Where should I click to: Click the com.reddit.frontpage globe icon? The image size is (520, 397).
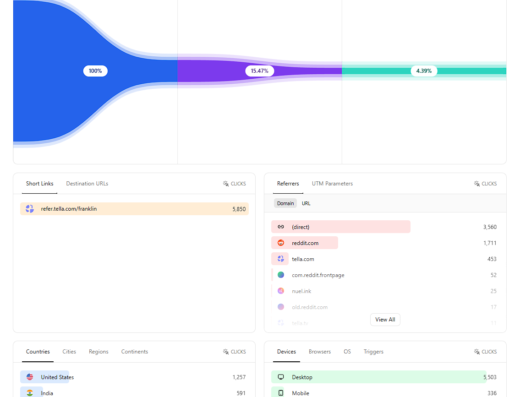[281, 275]
